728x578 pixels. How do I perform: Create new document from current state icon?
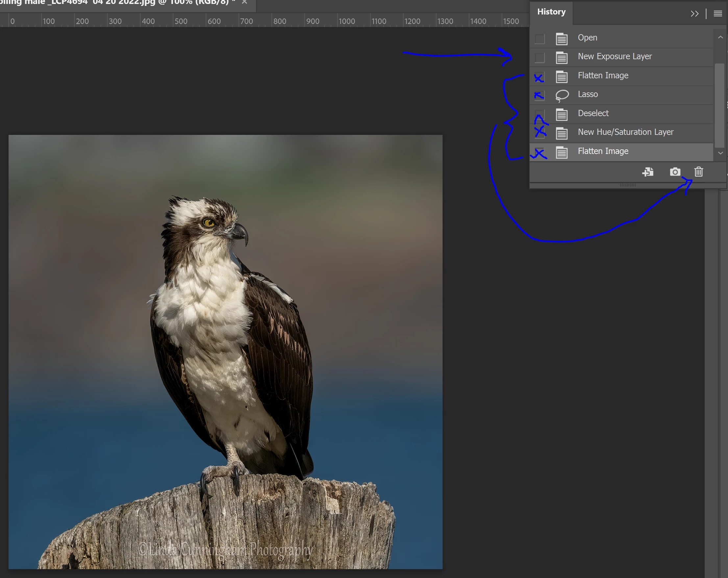(648, 172)
